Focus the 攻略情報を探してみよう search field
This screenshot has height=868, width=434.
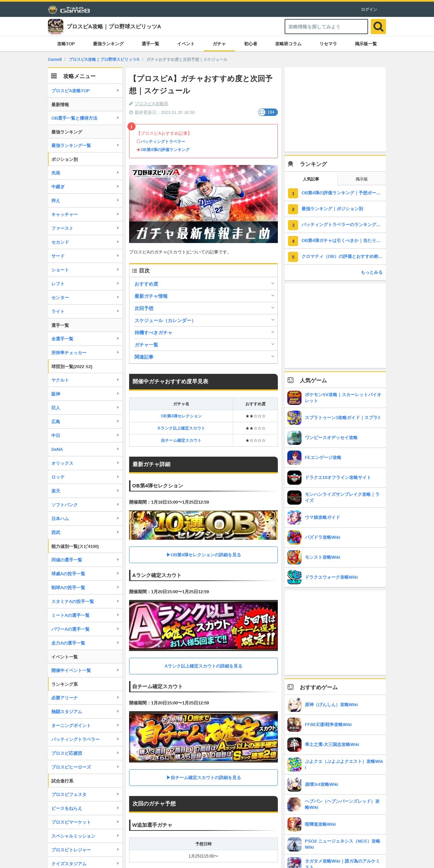click(326, 26)
